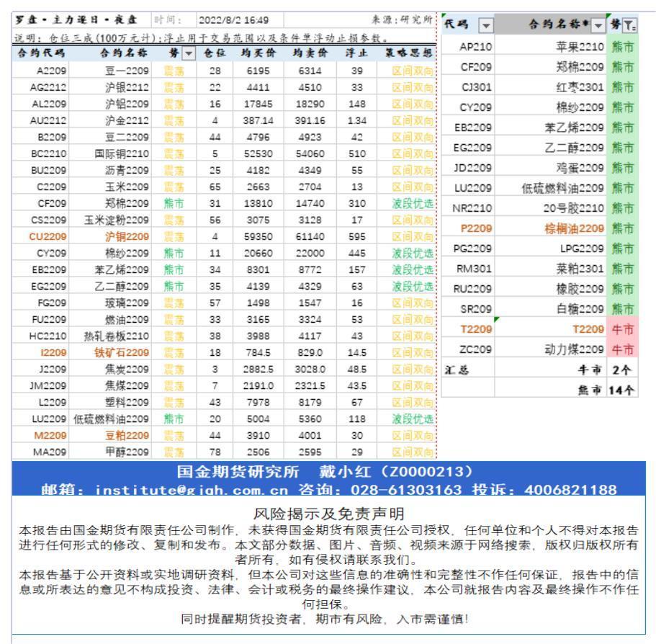The height and width of the screenshot is (644, 656).
Task: Select the AU2212 buy price 387.14
Action: (258, 120)
